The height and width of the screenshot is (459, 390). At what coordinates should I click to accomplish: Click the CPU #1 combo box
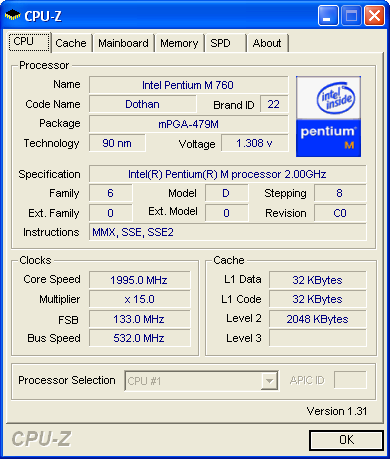pos(201,381)
